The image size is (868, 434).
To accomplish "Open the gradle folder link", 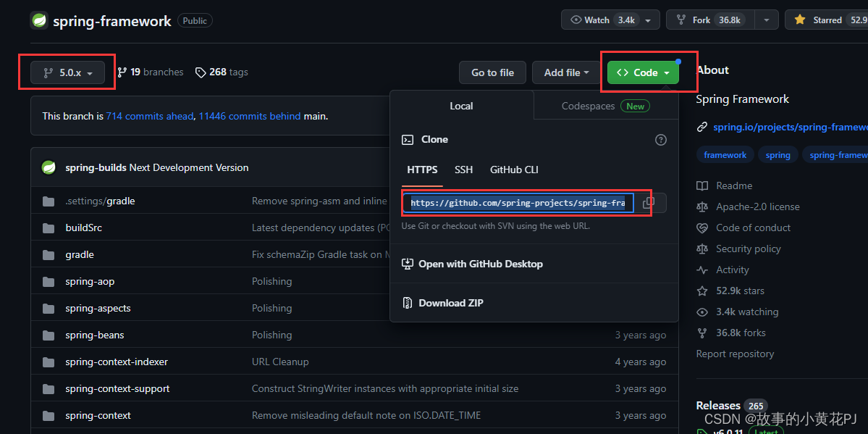I will pos(80,254).
